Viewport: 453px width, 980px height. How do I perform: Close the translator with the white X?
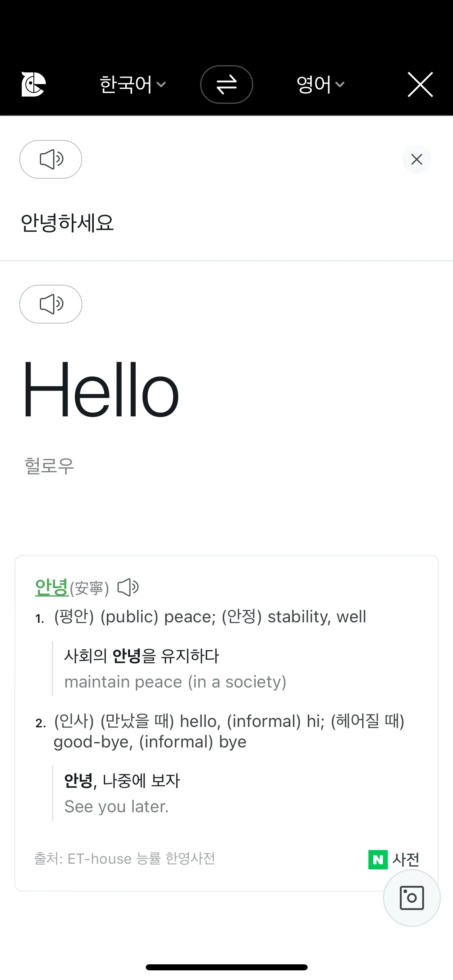420,84
